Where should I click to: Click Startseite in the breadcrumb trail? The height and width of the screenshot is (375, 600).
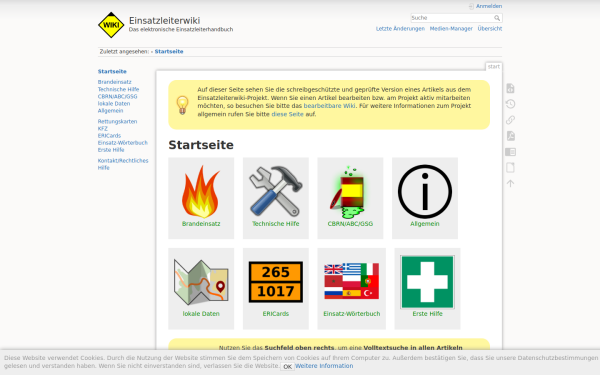click(169, 52)
